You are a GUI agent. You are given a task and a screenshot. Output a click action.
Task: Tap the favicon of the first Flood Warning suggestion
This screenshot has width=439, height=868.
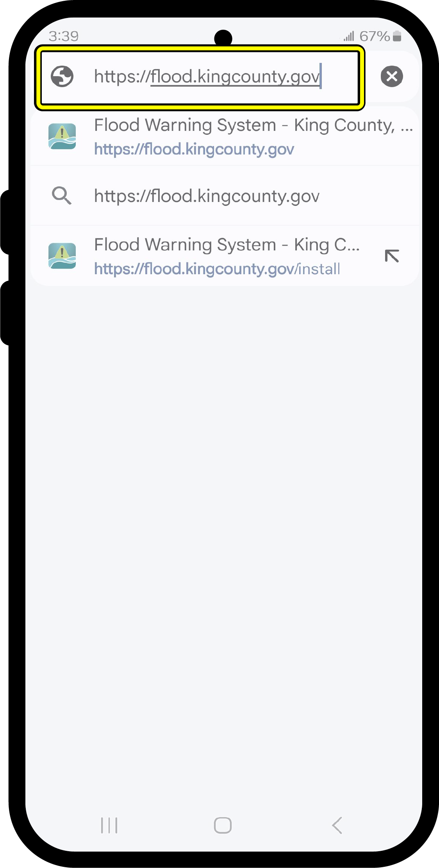[x=62, y=136]
